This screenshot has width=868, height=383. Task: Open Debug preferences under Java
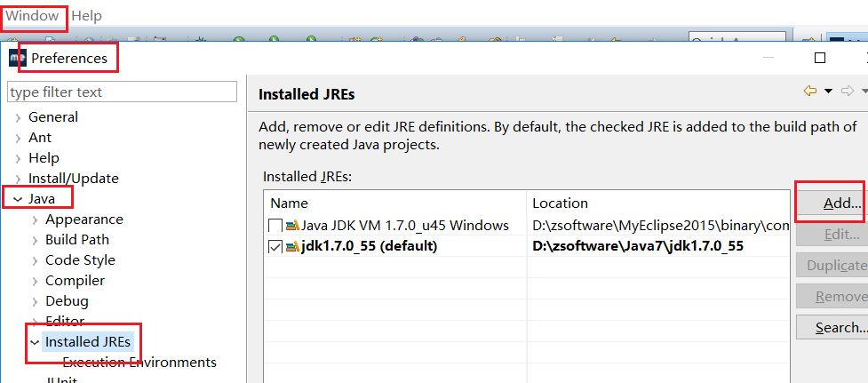[x=67, y=301]
